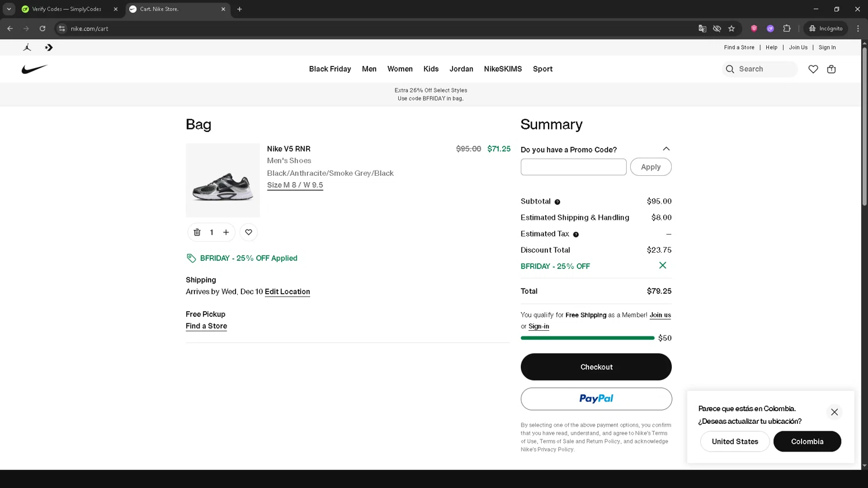Open Men menu
The height and width of the screenshot is (488, 868).
click(x=369, y=69)
